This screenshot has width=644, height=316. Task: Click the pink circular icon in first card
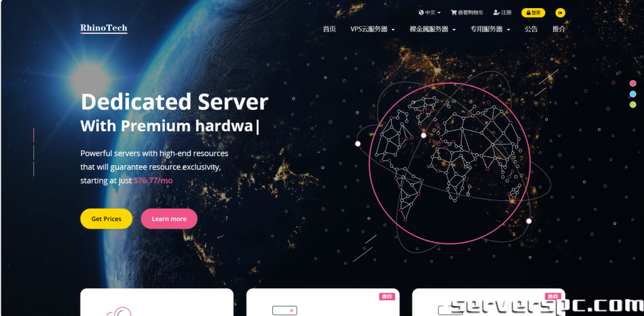click(x=118, y=312)
